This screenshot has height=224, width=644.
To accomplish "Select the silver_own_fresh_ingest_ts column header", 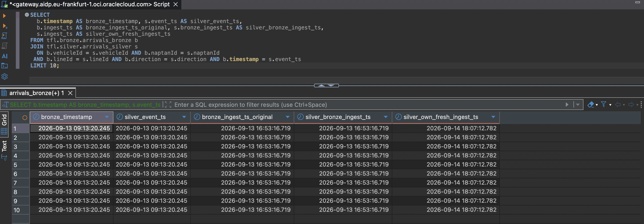I will (x=446, y=117).
